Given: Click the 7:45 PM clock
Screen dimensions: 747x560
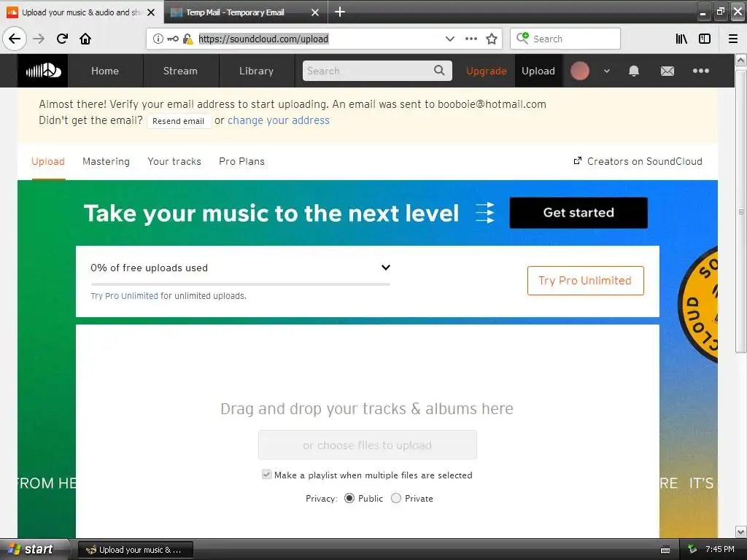Looking at the screenshot, I should pos(720,550).
